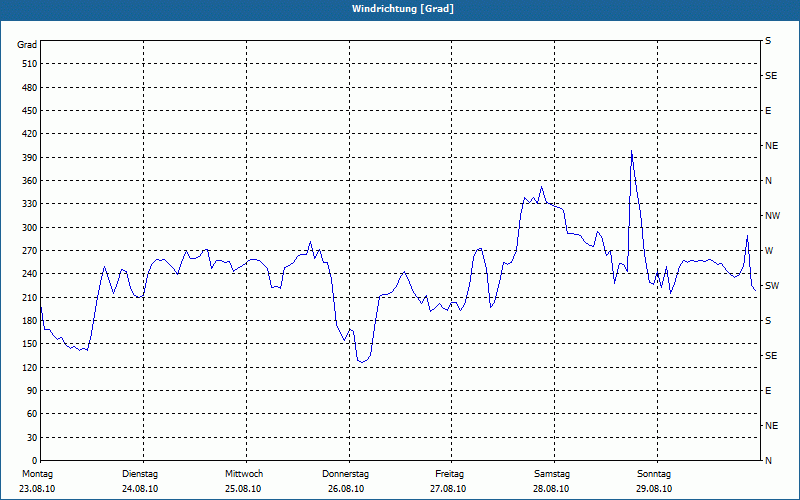
Task: Select the 300 y-axis value
Action: click(30, 227)
